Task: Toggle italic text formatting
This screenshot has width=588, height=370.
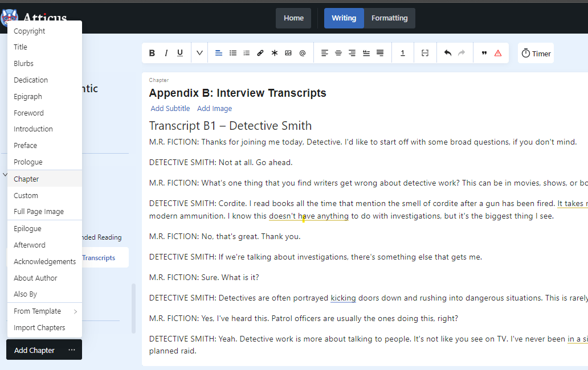Action: pos(166,53)
